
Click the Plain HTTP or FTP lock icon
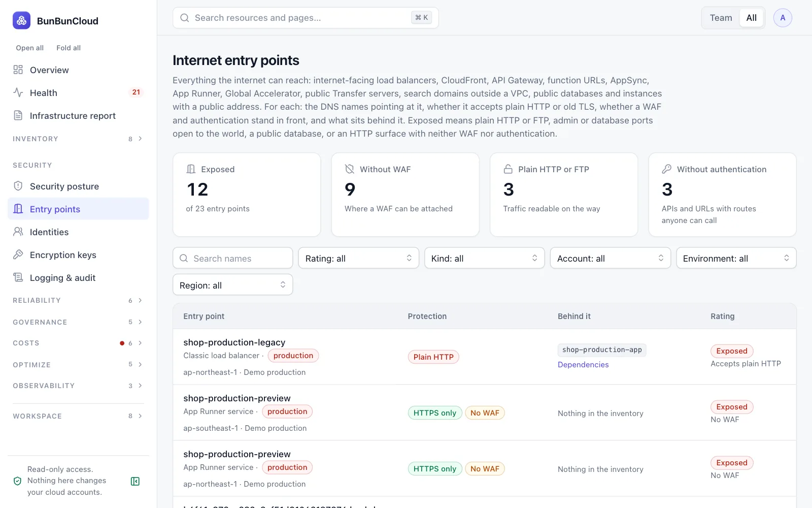pyautogui.click(x=508, y=169)
